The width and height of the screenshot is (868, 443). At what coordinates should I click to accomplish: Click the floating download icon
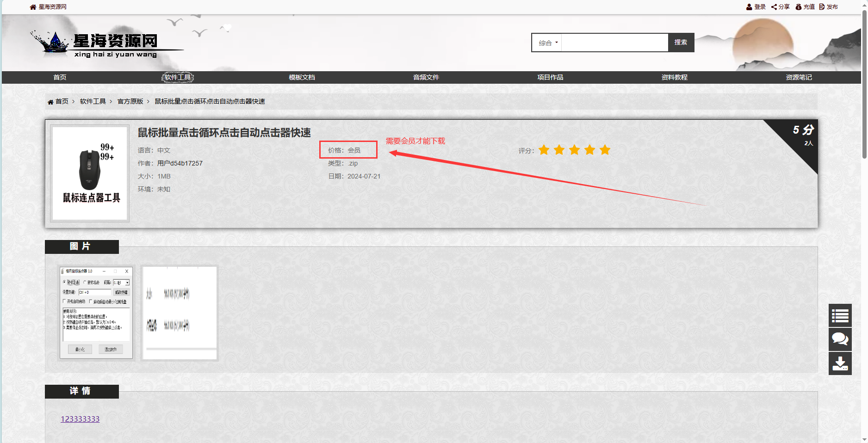[x=840, y=363]
